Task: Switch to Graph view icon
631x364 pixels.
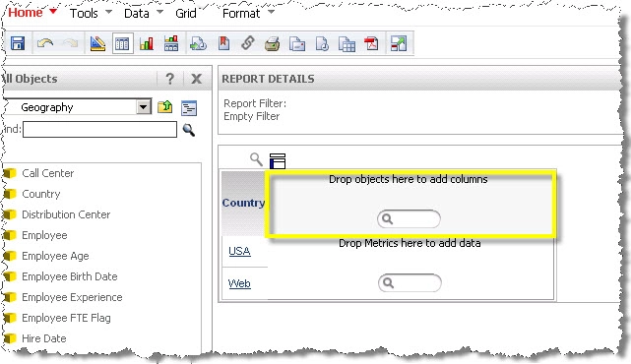Action: (x=146, y=43)
